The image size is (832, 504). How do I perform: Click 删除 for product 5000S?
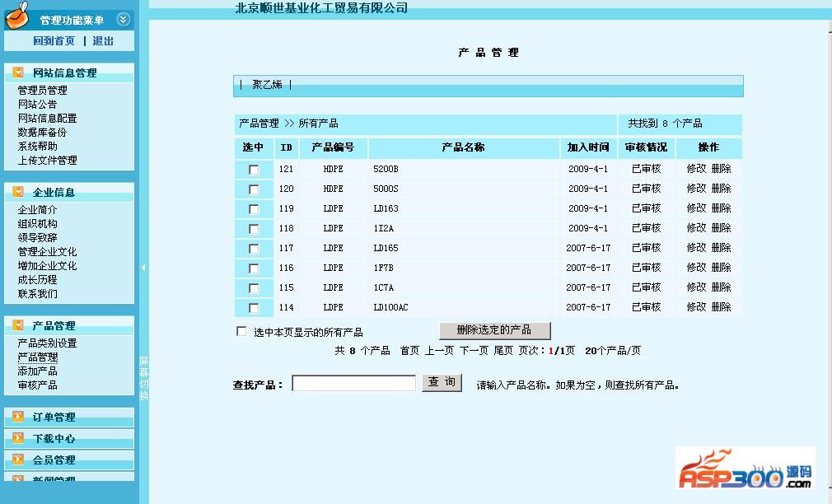click(721, 189)
